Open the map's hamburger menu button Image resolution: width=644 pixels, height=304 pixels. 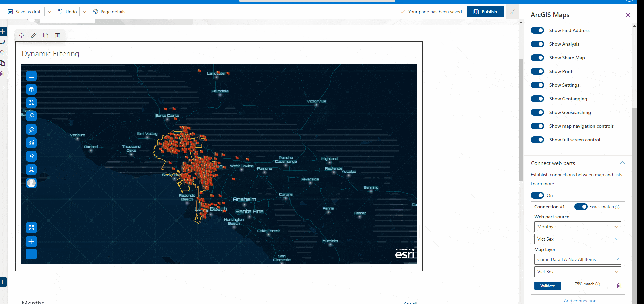click(x=31, y=76)
